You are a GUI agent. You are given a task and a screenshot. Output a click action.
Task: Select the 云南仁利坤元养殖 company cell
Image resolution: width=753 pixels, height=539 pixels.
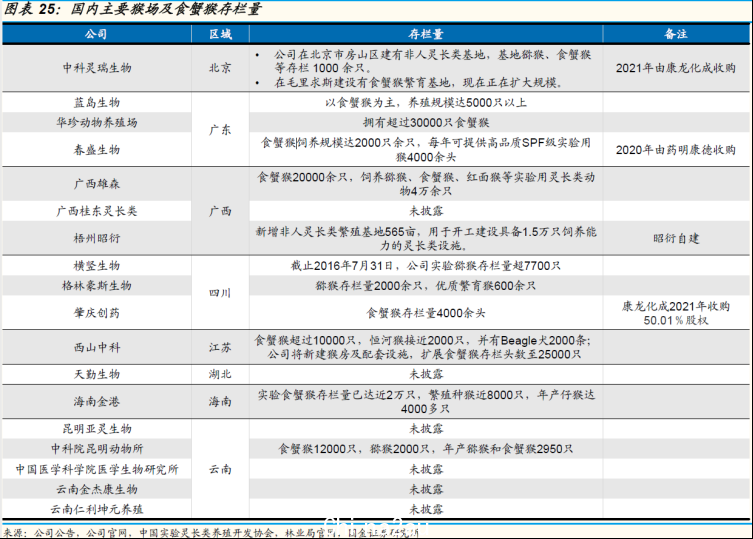pyautogui.click(x=97, y=509)
